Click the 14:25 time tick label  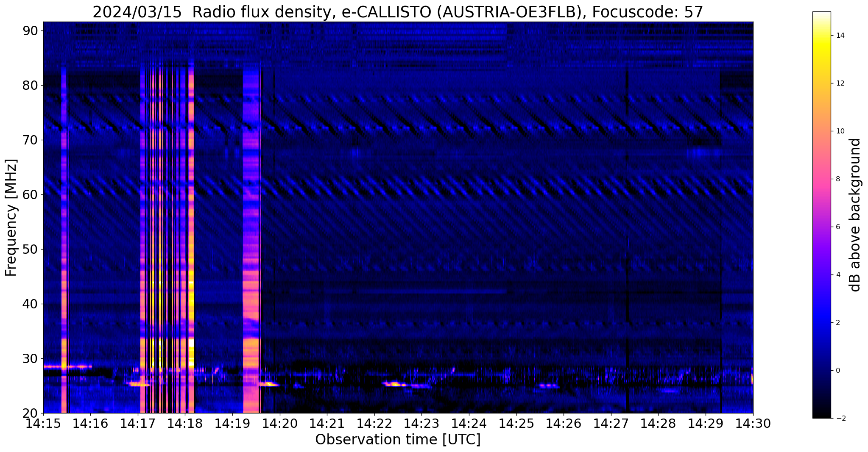tap(516, 423)
